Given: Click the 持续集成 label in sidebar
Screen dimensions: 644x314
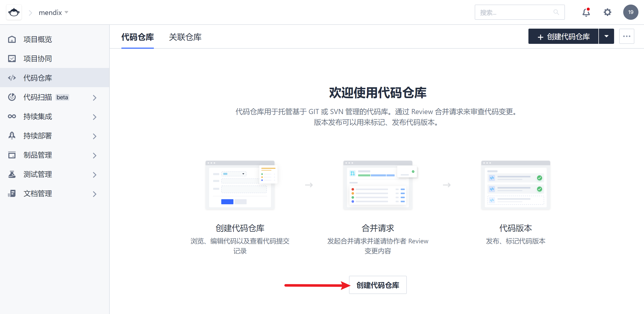Looking at the screenshot, I should coord(38,116).
